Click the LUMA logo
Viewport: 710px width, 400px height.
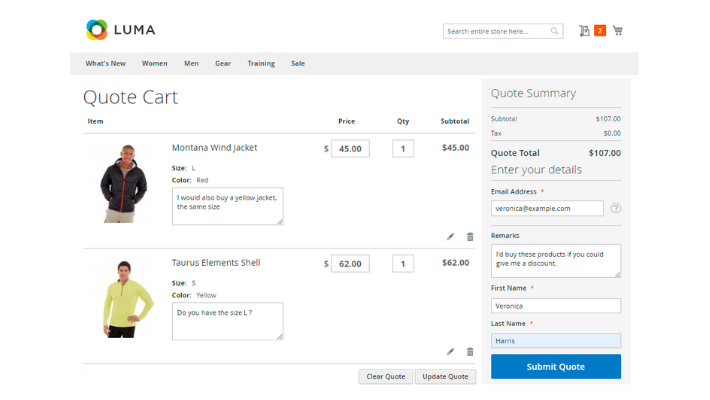[120, 30]
